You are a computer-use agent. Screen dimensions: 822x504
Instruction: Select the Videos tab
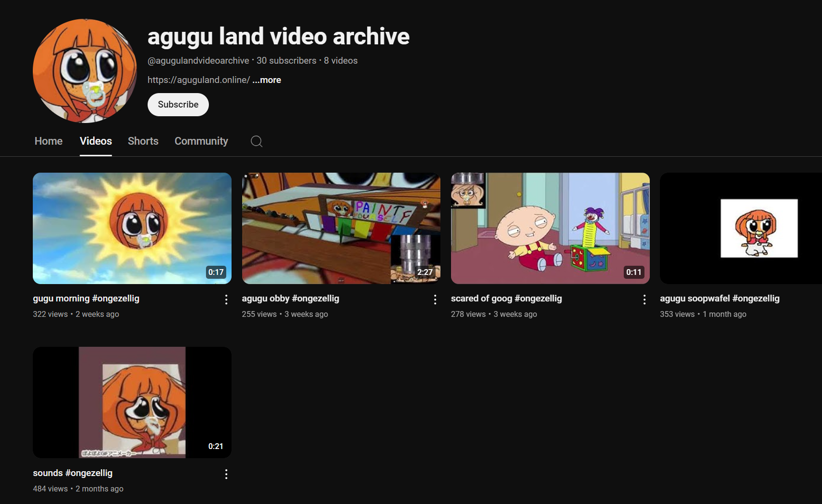point(96,141)
